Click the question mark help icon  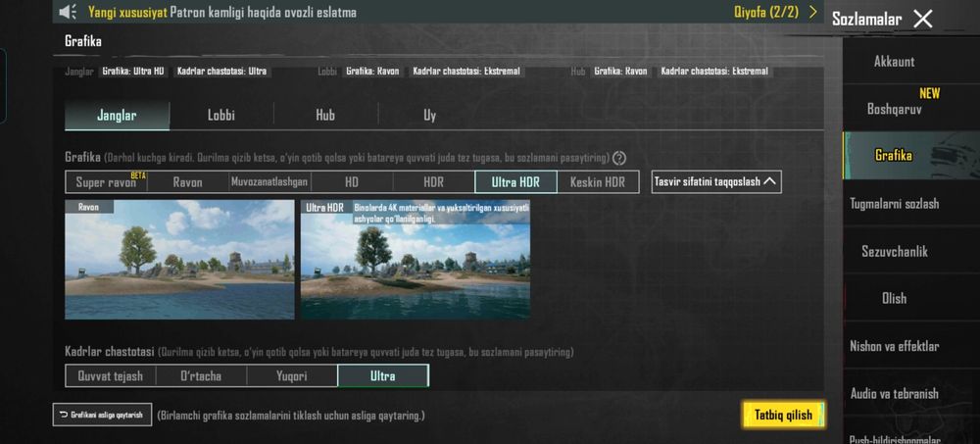pyautogui.click(x=619, y=158)
